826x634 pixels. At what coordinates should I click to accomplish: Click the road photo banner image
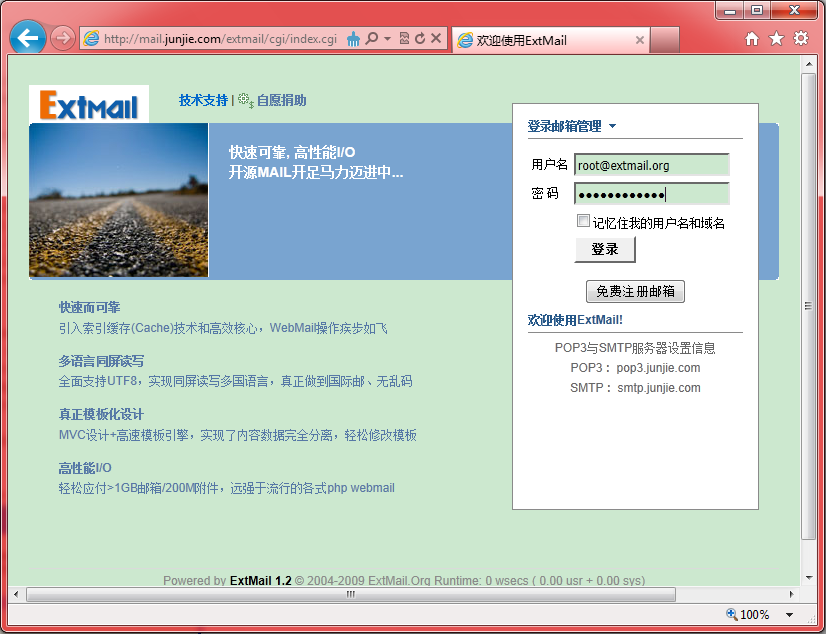pyautogui.click(x=119, y=200)
